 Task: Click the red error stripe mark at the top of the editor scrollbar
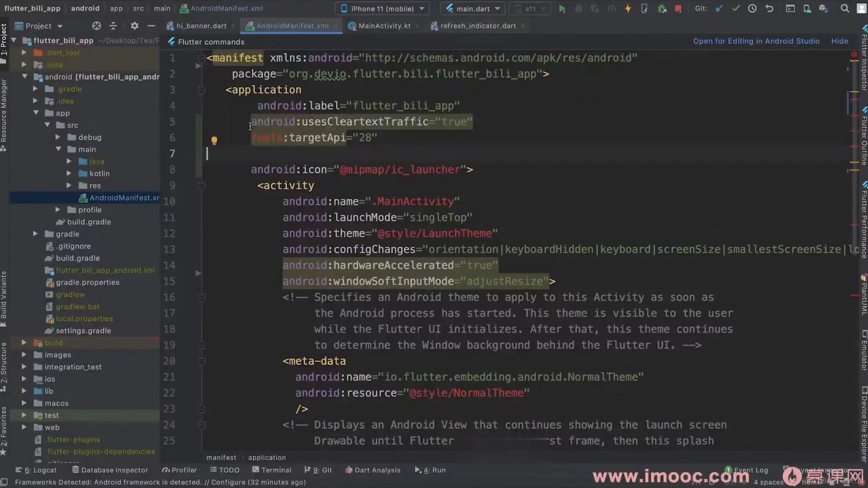point(854,54)
